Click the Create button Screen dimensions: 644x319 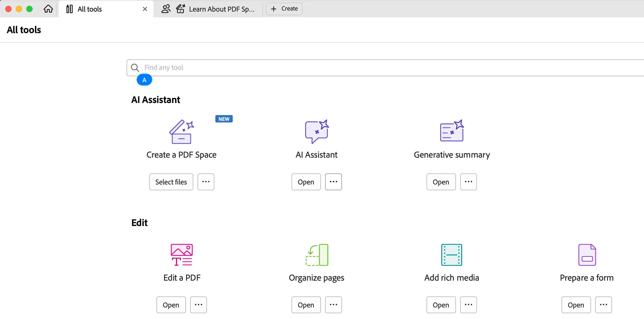pos(284,9)
